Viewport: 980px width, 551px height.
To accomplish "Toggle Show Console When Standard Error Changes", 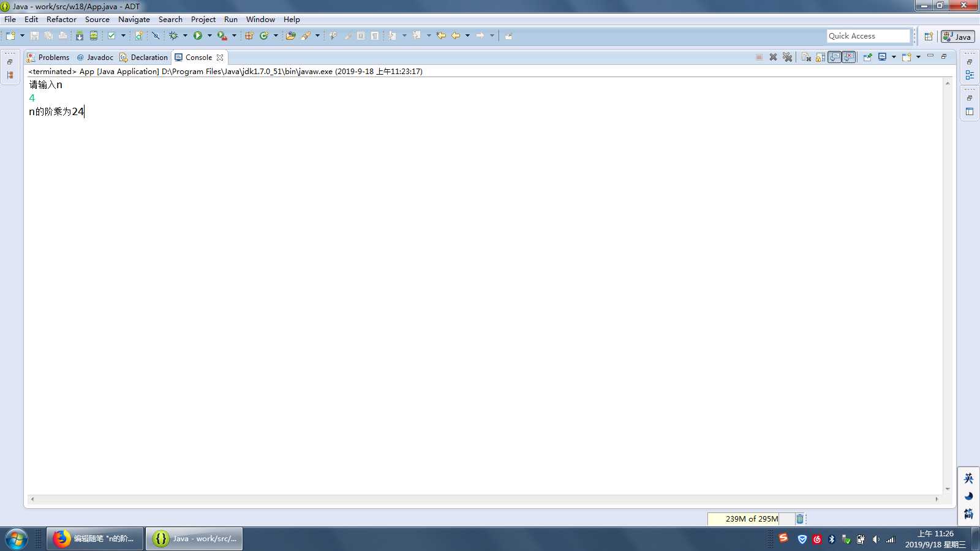I will (x=849, y=57).
